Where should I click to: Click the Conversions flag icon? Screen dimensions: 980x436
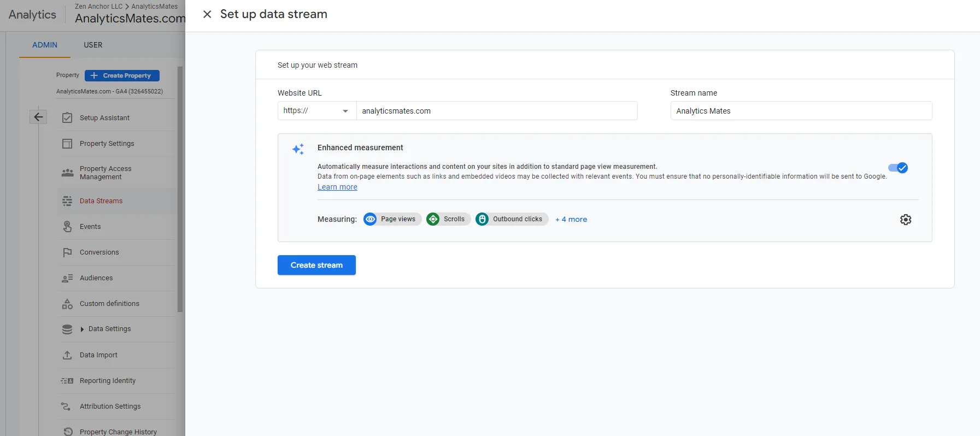[x=67, y=252]
